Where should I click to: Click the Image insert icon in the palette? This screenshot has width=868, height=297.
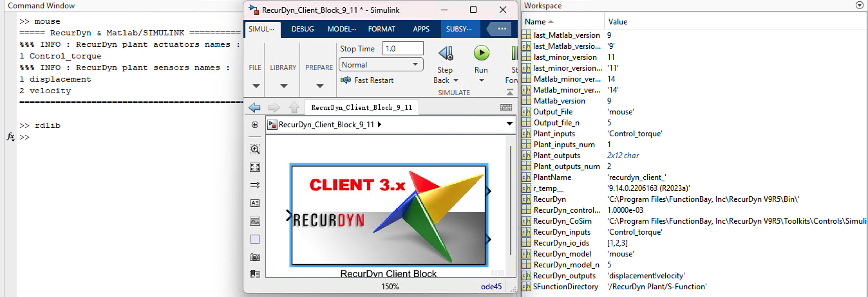point(255,221)
